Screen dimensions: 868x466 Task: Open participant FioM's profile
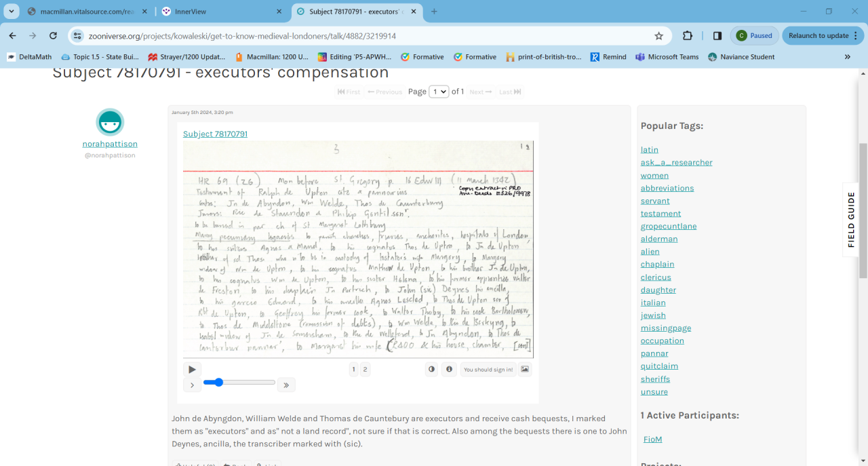(652, 440)
